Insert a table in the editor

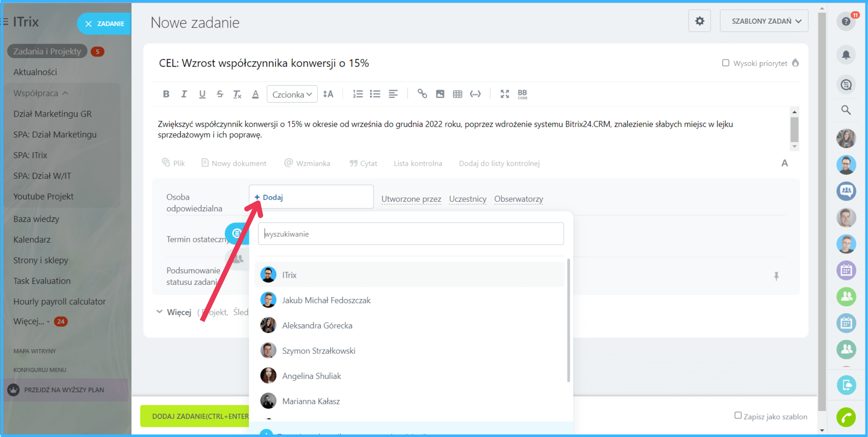click(x=457, y=94)
